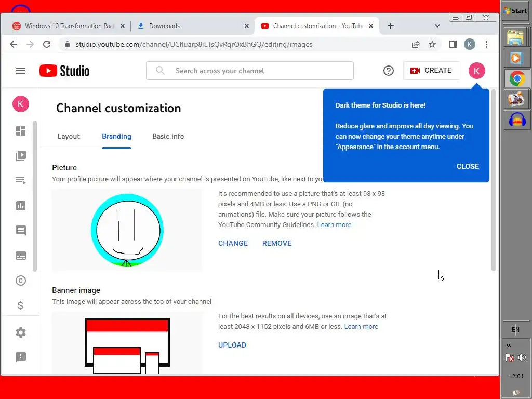
Task: Open Audacity headphones icon in taskbar
Action: (x=517, y=120)
